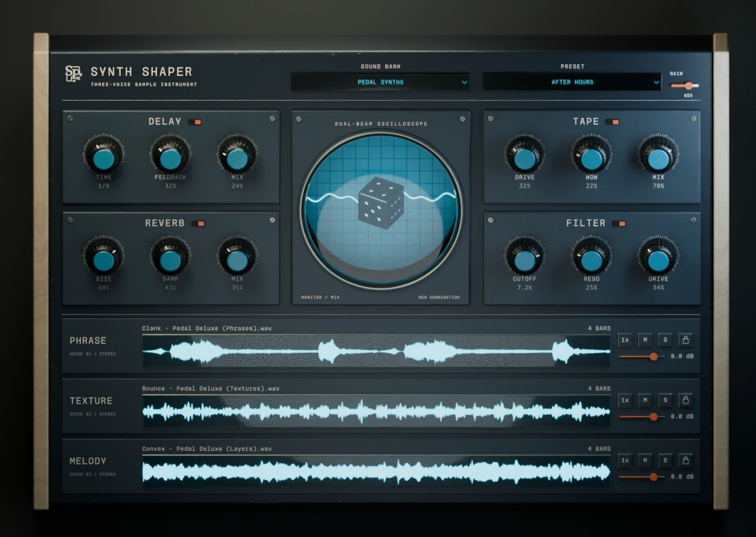Click the 1x speed button for Melody
This screenshot has width=756, height=537.
pos(625,460)
